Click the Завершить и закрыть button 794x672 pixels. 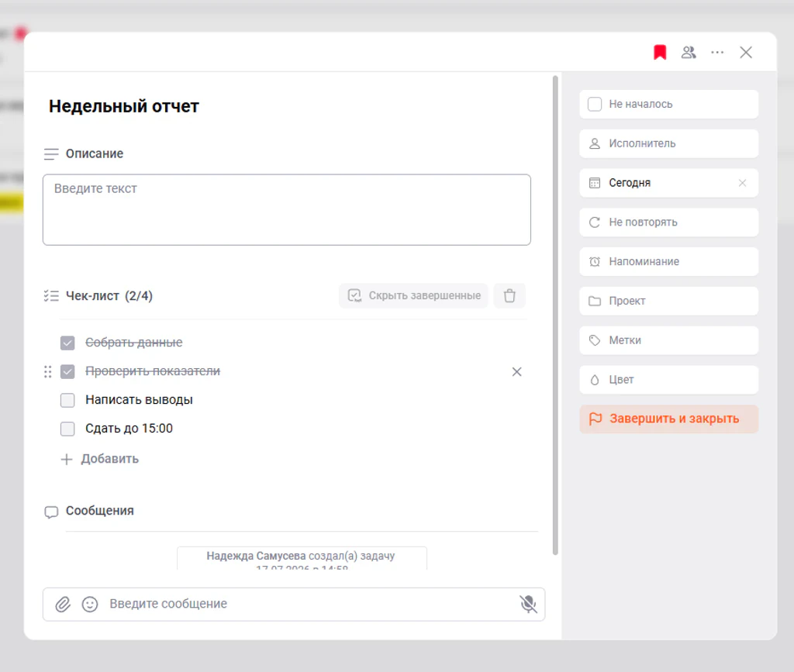(669, 419)
